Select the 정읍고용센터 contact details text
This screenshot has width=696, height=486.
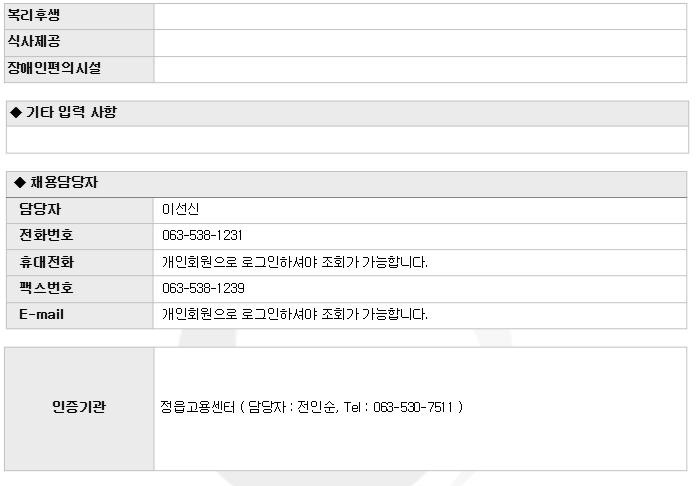tap(311, 407)
